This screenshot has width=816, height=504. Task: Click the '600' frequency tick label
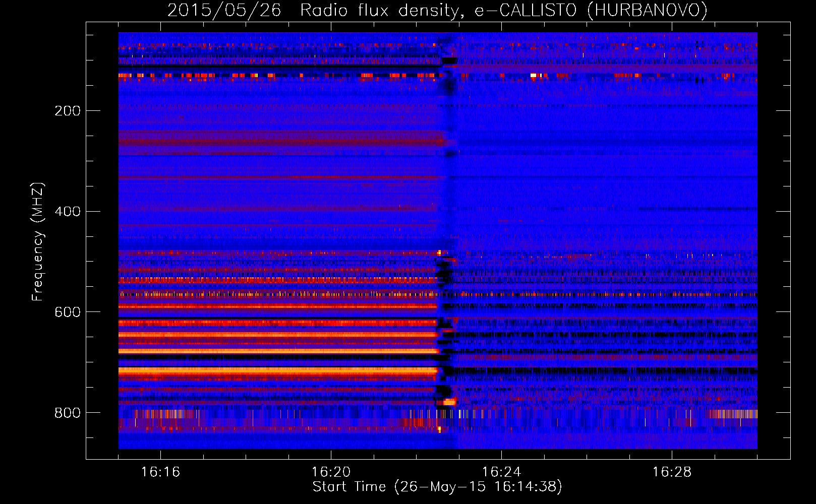(68, 312)
